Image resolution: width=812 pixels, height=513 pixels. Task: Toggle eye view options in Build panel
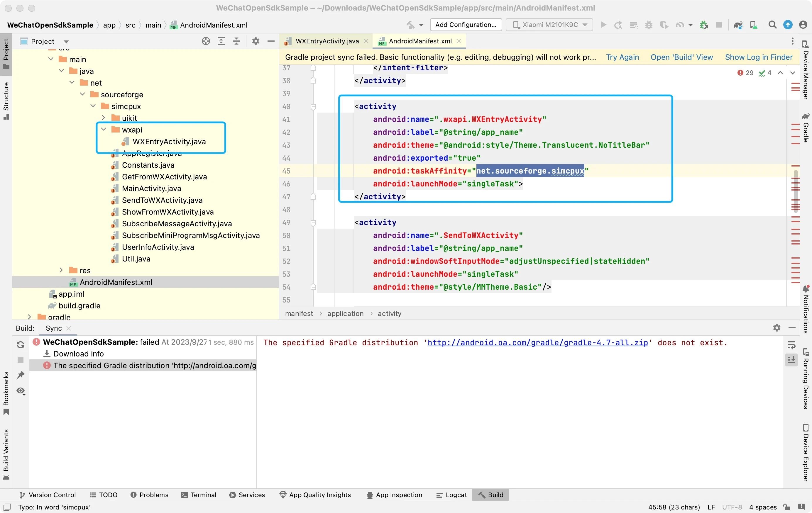[x=21, y=391]
